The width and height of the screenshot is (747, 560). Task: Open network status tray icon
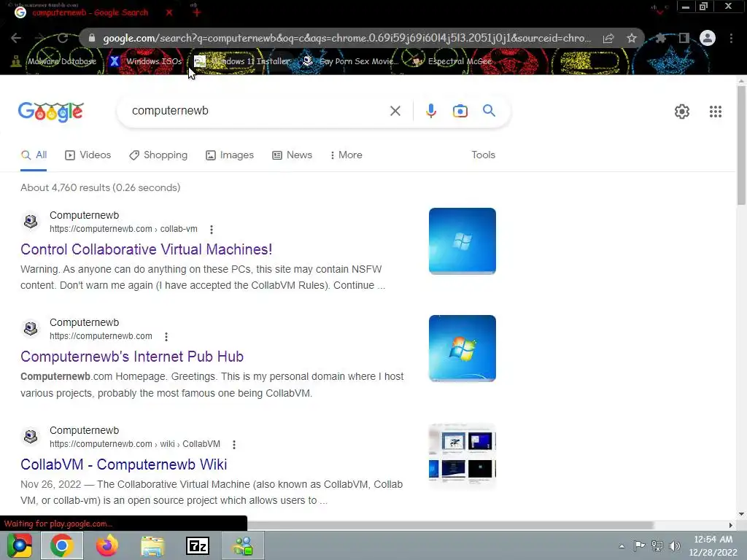pyautogui.click(x=657, y=545)
